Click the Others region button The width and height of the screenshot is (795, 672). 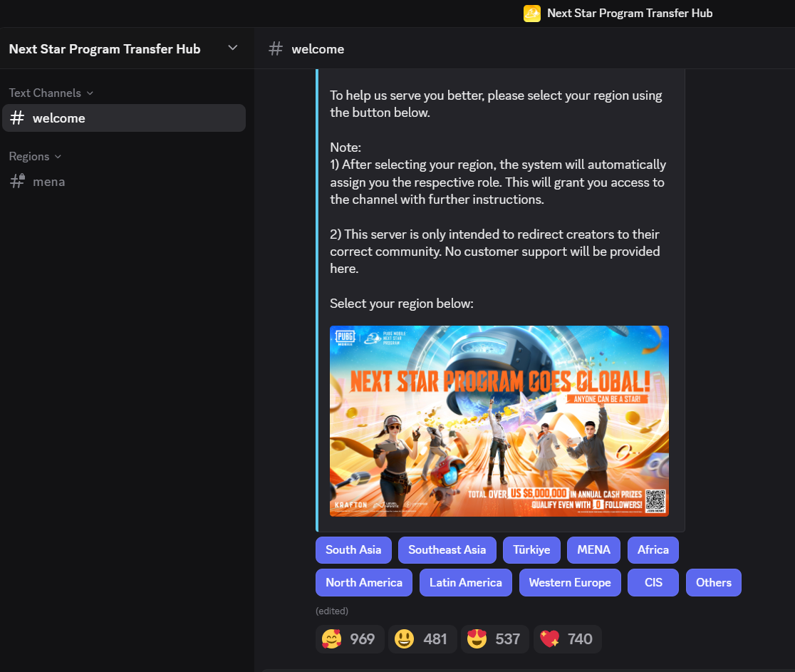[x=713, y=583]
